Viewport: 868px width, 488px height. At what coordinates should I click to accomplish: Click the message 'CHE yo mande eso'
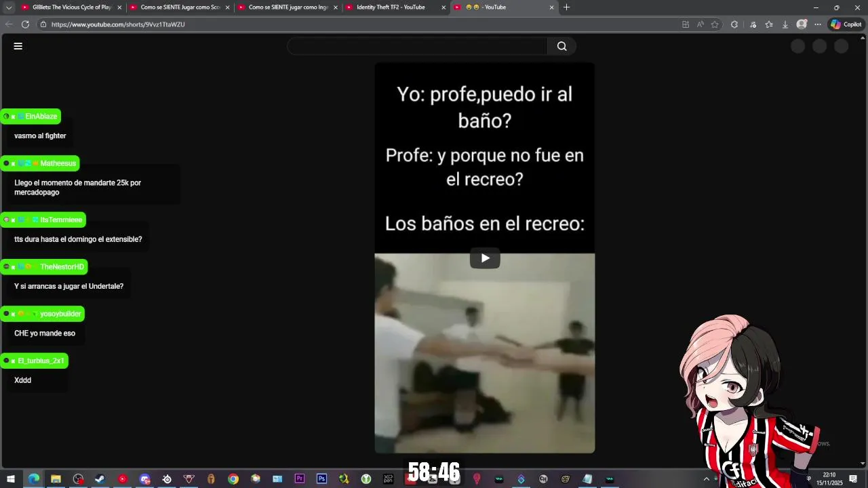click(x=45, y=333)
